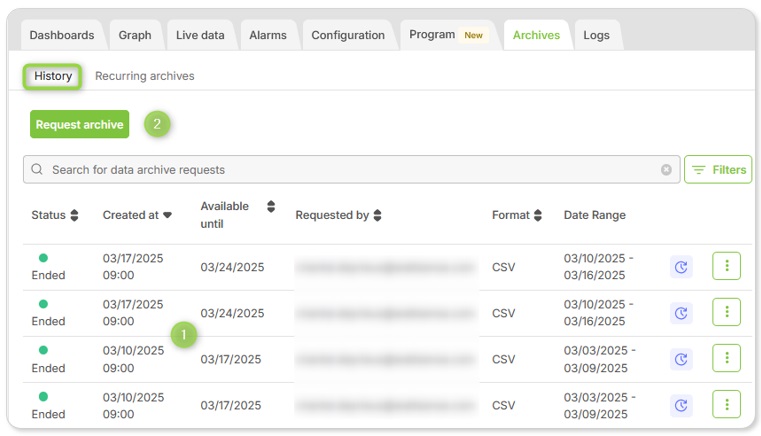761x436 pixels.
Task: Open the Program tab
Action: (432, 34)
